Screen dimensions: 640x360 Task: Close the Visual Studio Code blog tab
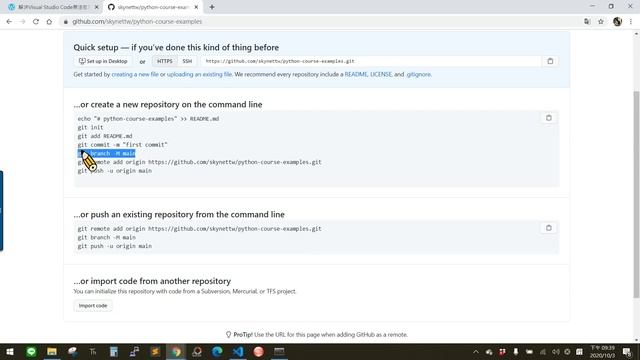coord(97,7)
